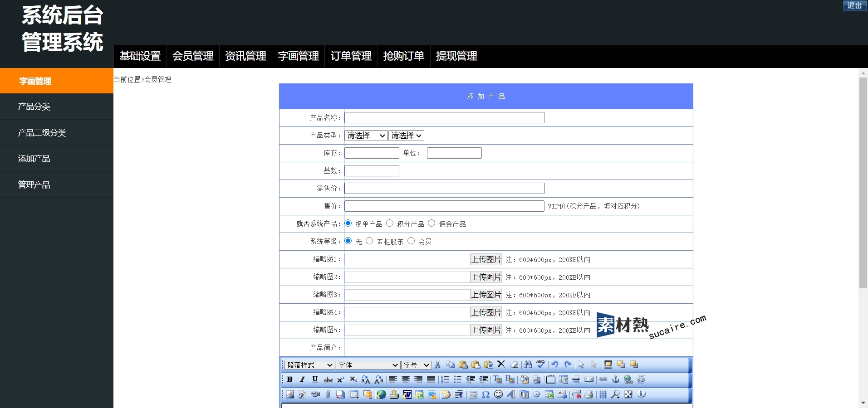
Task: Align text left in editor
Action: coord(393,379)
